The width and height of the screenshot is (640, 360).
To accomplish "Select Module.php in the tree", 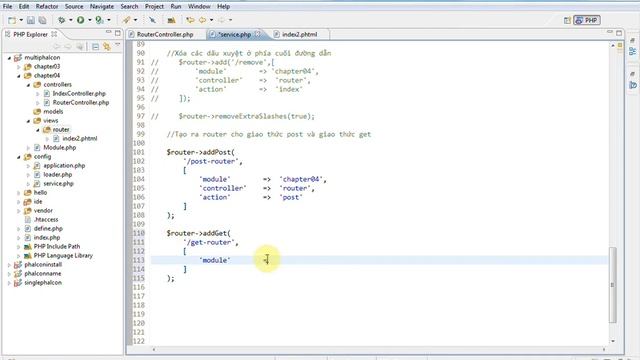I will point(60,147).
